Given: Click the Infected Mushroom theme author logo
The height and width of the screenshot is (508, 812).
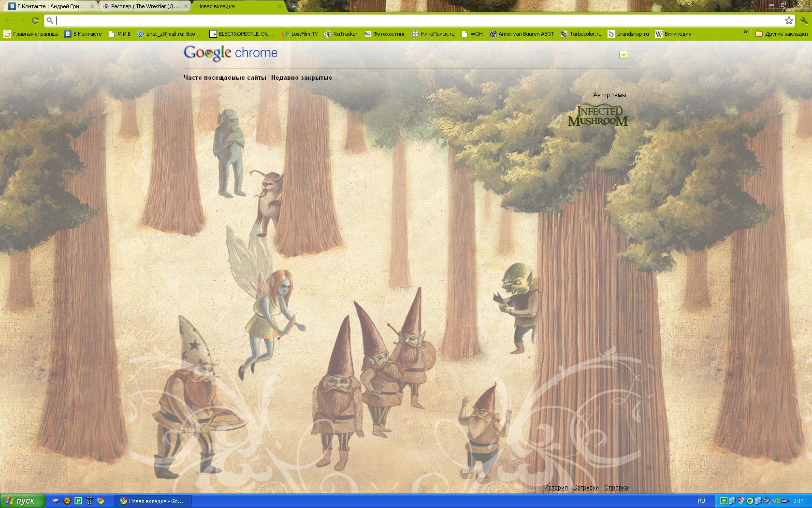Looking at the screenshot, I should click(598, 115).
